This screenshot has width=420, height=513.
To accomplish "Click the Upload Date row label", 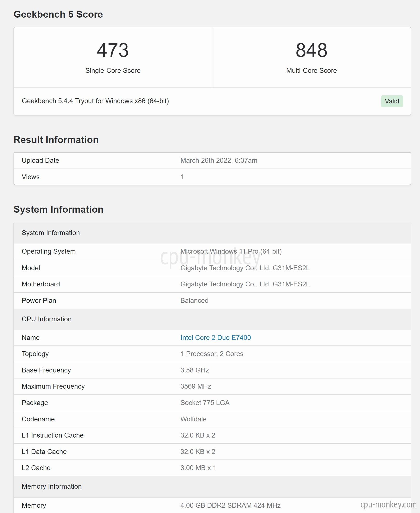I will click(x=41, y=160).
